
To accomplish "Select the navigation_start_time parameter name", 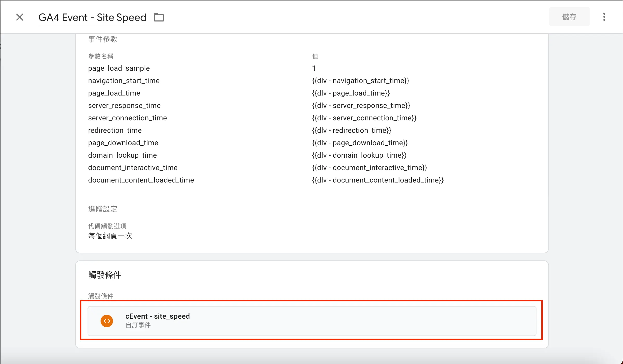I will point(124,81).
